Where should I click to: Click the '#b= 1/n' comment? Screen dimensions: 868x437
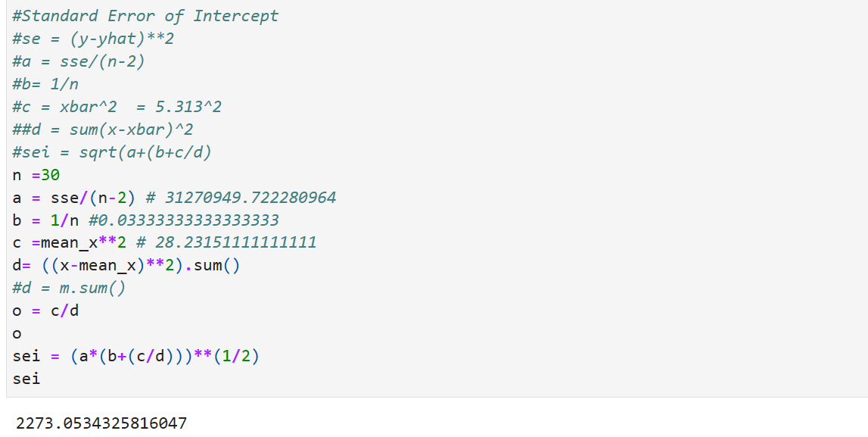tap(45, 84)
